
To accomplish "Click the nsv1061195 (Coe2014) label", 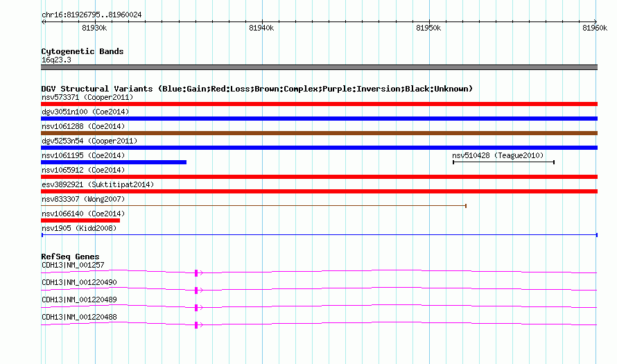I will pyautogui.click(x=83, y=155).
